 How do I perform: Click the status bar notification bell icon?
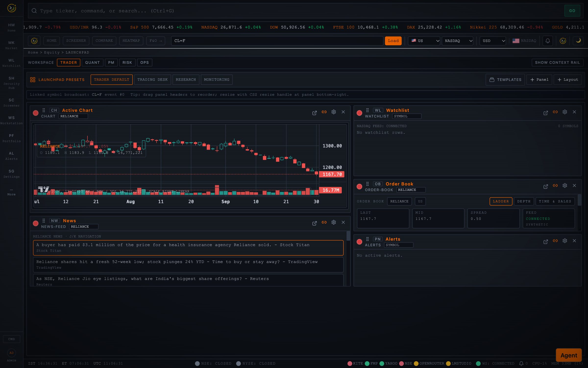tap(521, 363)
